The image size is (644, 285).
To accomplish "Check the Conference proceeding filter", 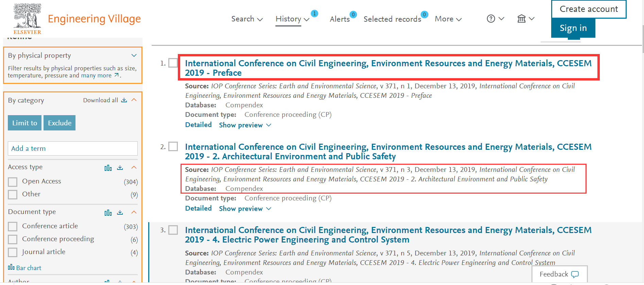I will (13, 239).
